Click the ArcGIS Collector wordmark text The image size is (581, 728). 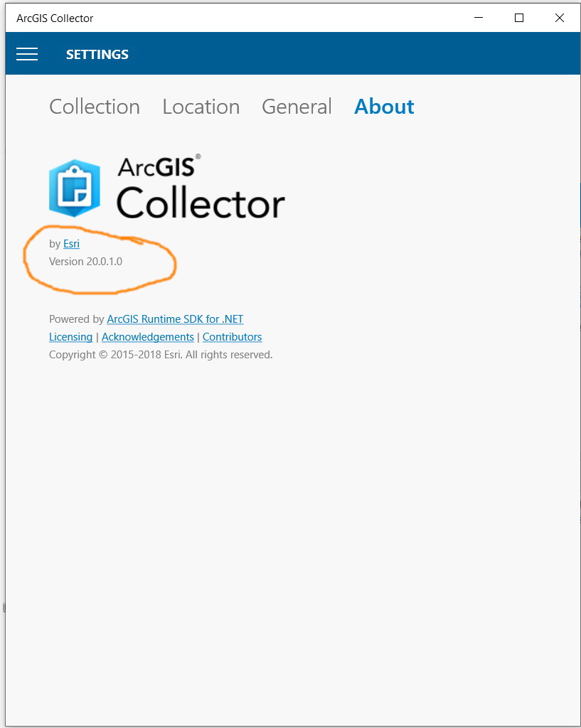coord(201,187)
